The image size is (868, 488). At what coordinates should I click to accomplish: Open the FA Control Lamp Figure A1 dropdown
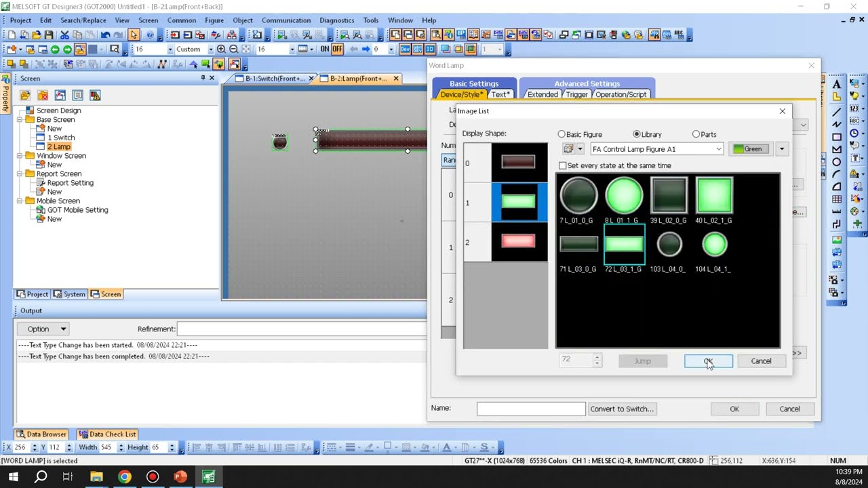[656, 149]
